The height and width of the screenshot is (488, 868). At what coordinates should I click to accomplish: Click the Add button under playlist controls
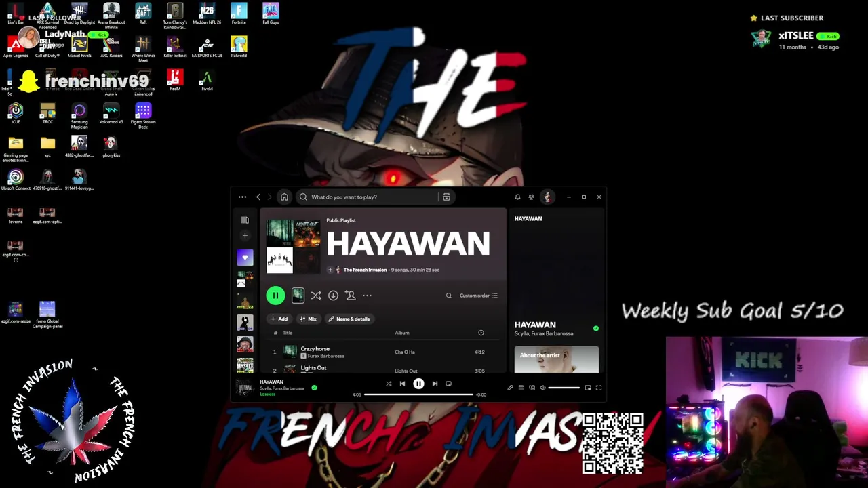click(279, 319)
